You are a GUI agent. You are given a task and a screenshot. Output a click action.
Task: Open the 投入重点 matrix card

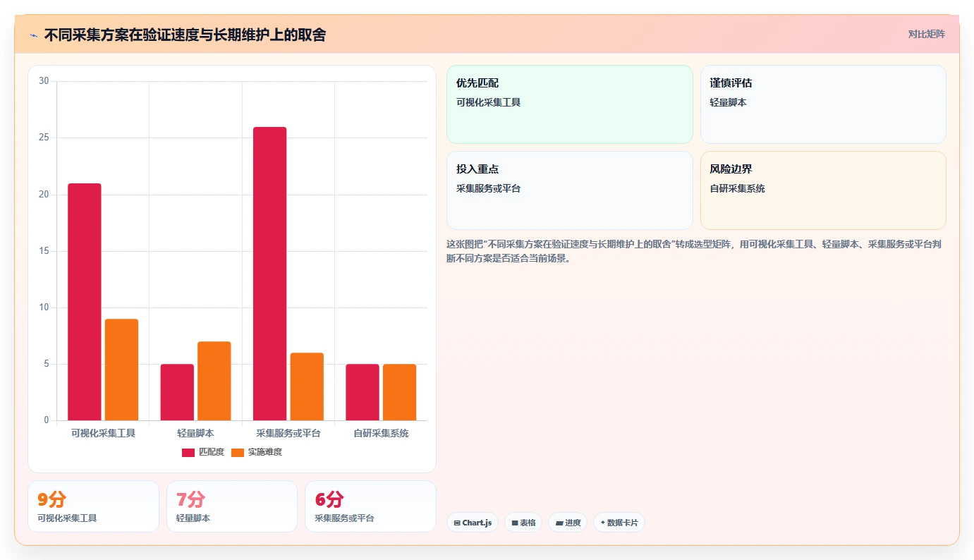pyautogui.click(x=570, y=190)
